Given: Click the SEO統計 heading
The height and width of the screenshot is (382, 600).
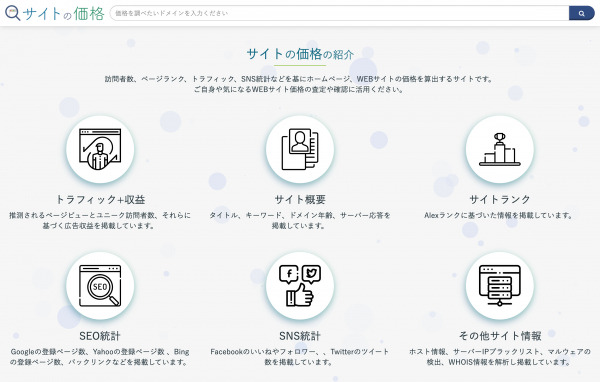Looking at the screenshot, I should coord(100,336).
